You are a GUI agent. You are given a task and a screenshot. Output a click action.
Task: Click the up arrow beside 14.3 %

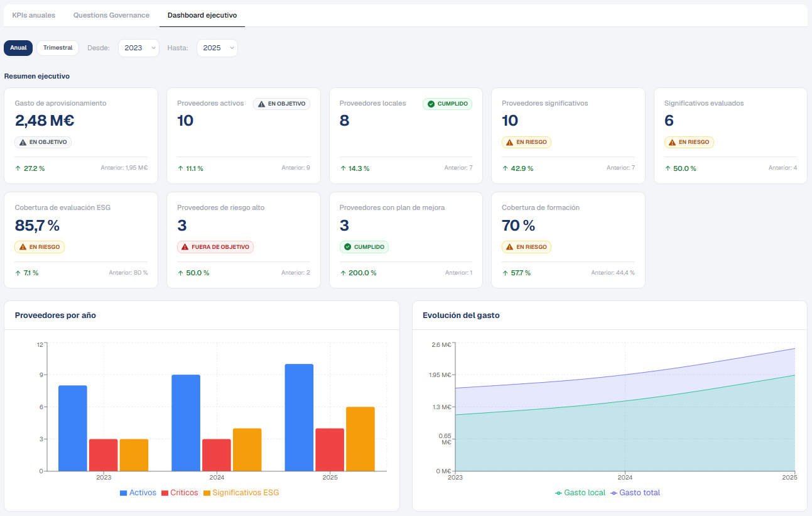point(343,168)
